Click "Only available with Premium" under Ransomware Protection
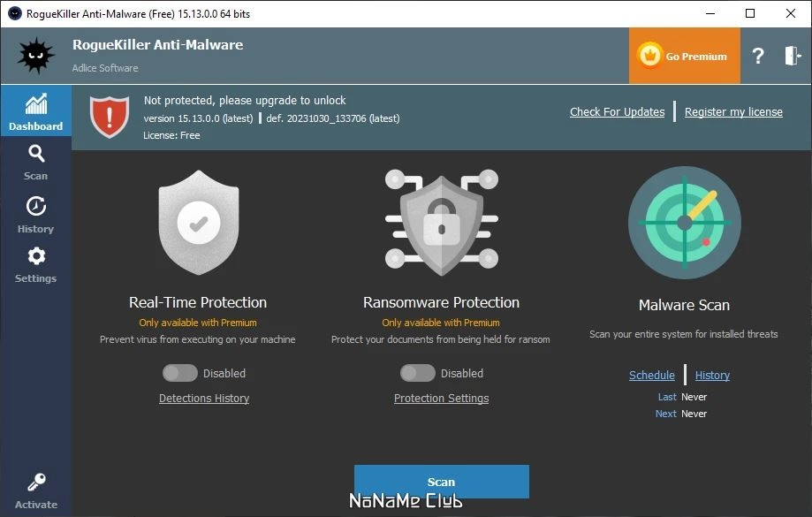 (x=441, y=323)
